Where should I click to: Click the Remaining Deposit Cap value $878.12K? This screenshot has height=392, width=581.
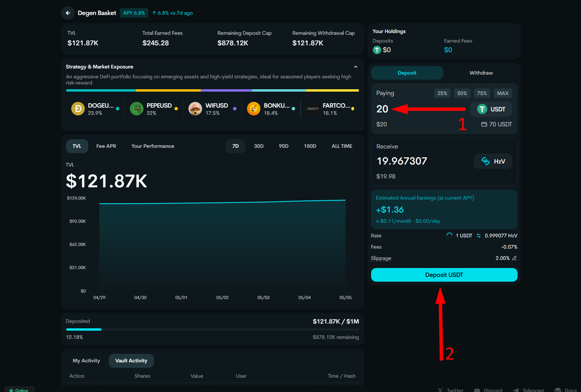click(233, 43)
